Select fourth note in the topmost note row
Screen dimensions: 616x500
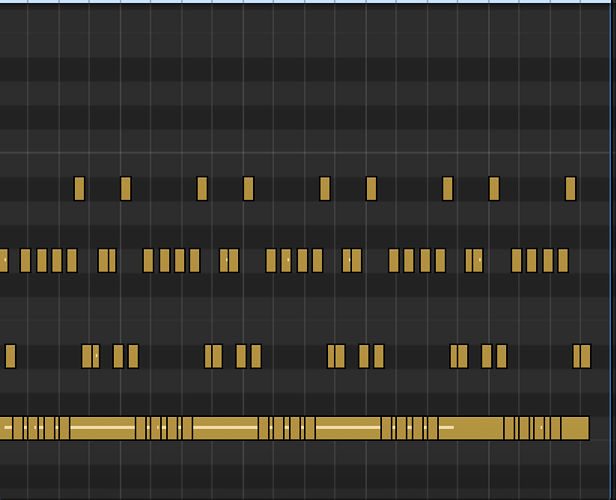pyautogui.click(x=248, y=189)
